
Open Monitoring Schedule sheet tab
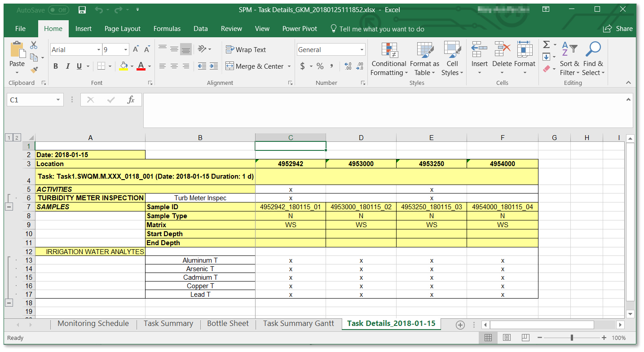(x=93, y=324)
